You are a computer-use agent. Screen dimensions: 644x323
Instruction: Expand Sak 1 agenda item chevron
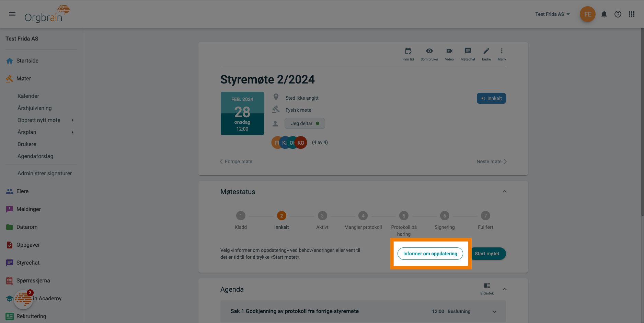494,312
